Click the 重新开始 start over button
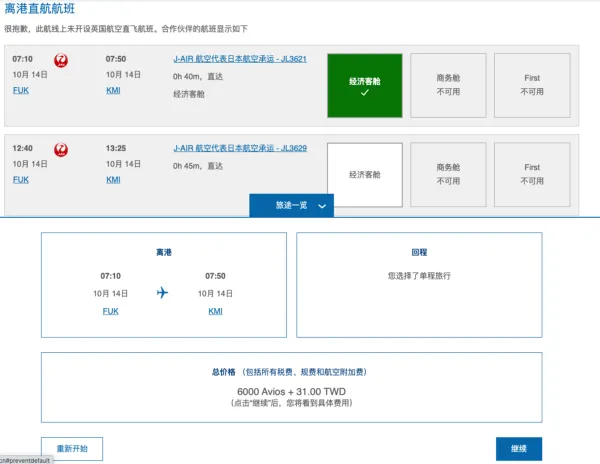This screenshot has width=600, height=464. pos(72,449)
